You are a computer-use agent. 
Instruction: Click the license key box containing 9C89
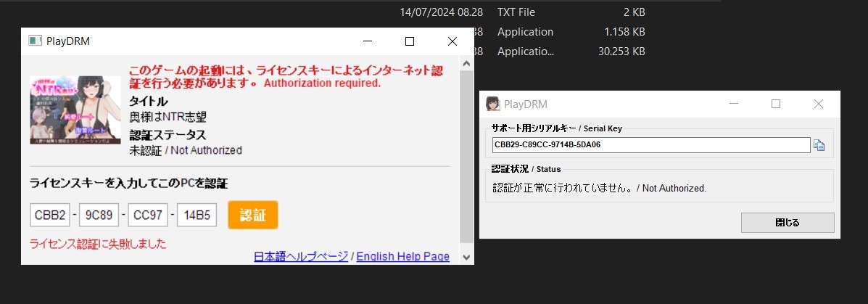tap(99, 215)
